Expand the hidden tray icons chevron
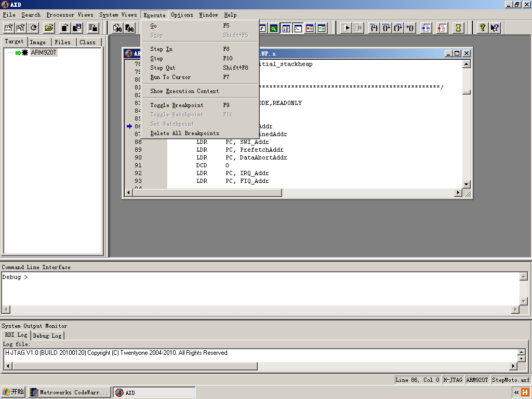532x399 pixels. point(516,393)
